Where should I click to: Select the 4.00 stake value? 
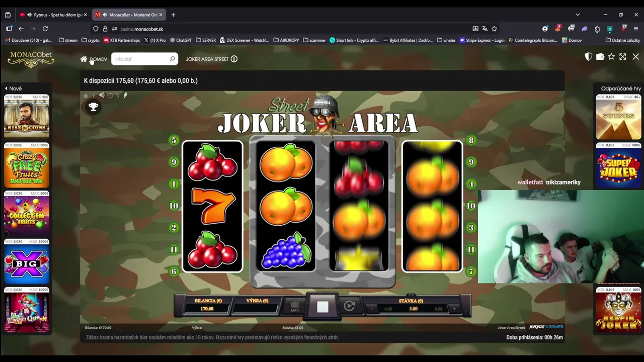tap(388, 309)
